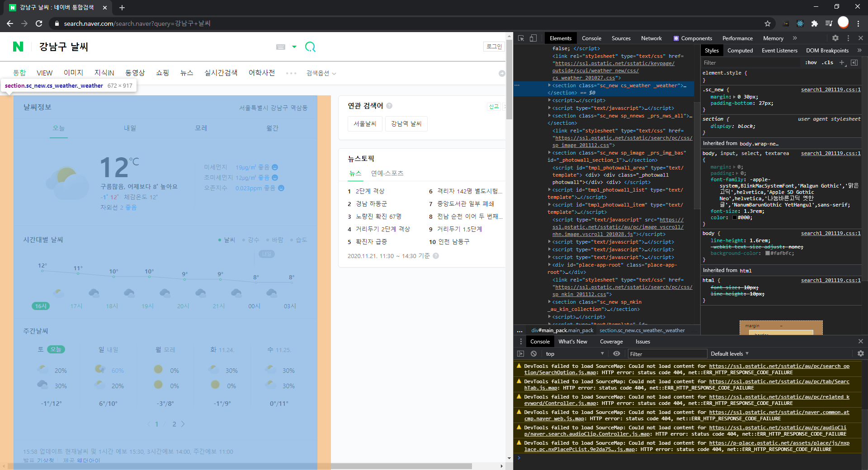Select the 날씨 hourly chart radio option
Screen dimensions: 868x470
click(x=226, y=240)
